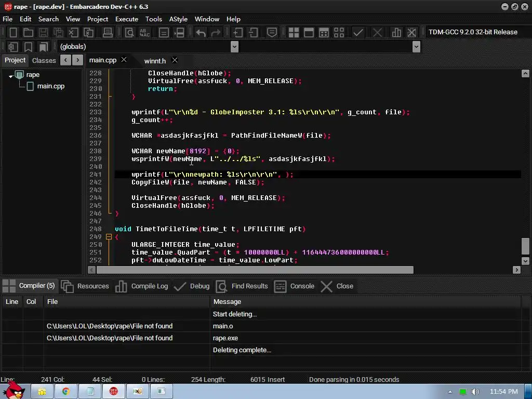Click the Undo arrow icon
The width and height of the screenshot is (532, 399).
click(201, 33)
